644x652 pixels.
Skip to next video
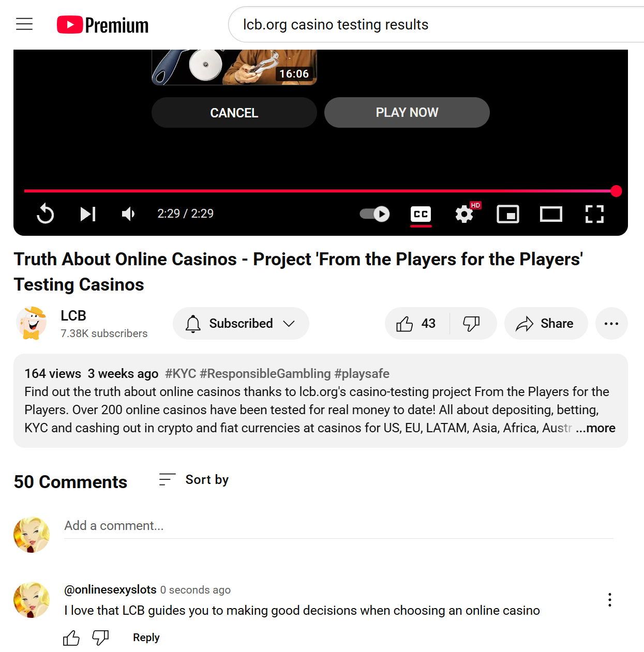(88, 214)
